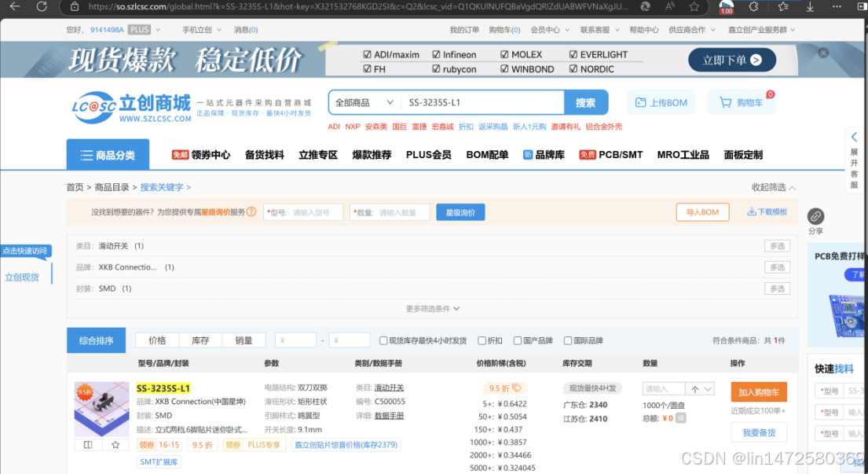Sort results by 价格
Viewport: 868px width, 474px height.
[x=157, y=340]
